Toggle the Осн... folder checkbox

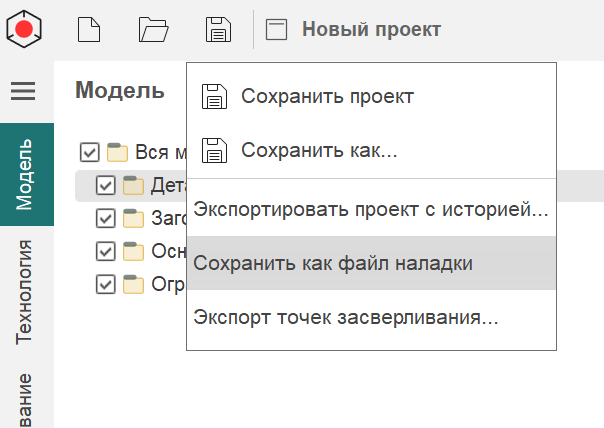pyautogui.click(x=105, y=251)
